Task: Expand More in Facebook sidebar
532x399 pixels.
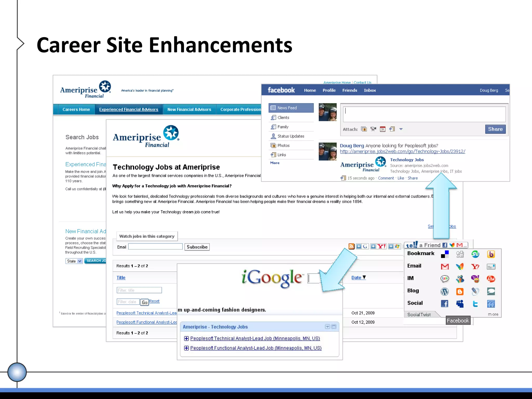Action: click(275, 163)
